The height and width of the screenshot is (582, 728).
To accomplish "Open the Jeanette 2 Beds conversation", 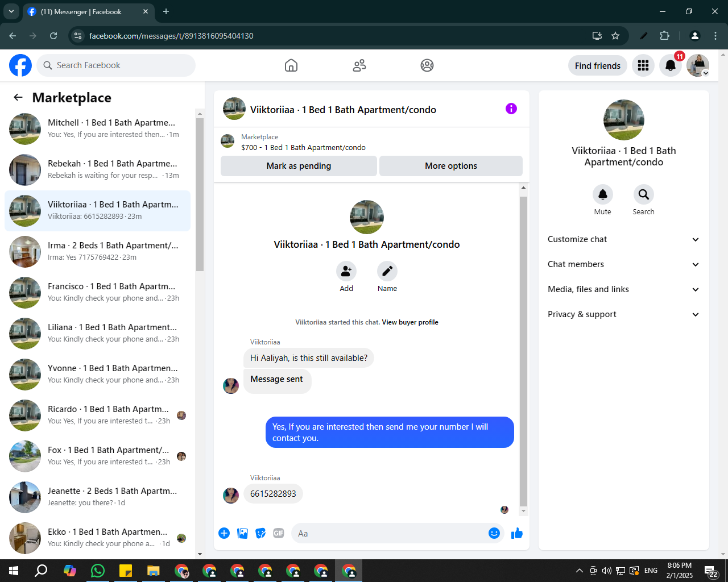I will pyautogui.click(x=98, y=497).
